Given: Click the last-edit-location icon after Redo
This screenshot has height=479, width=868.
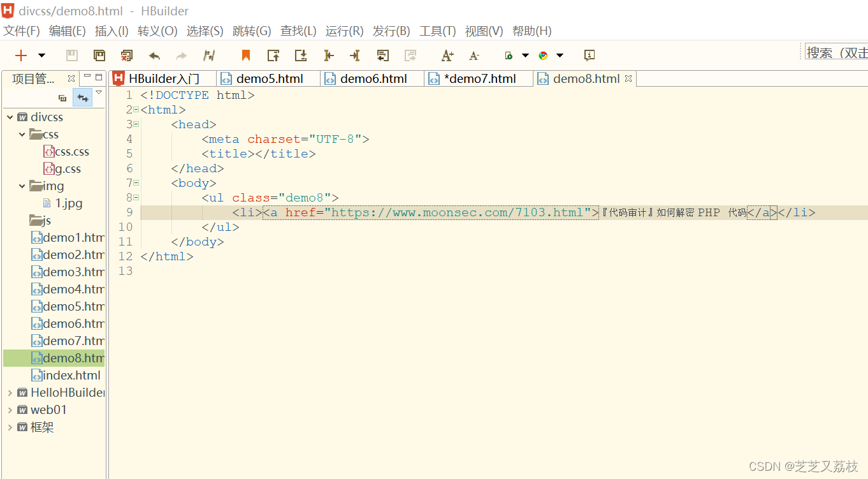Looking at the screenshot, I should (x=208, y=55).
